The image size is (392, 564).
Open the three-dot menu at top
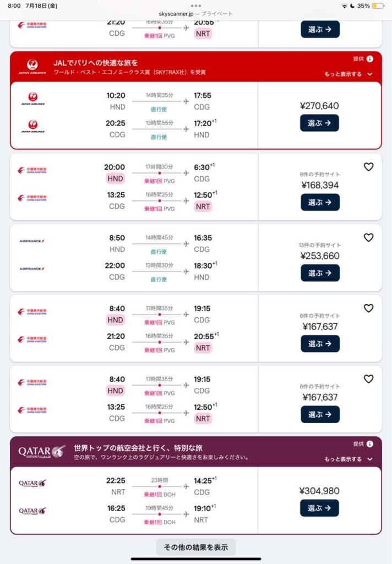pyautogui.click(x=196, y=6)
